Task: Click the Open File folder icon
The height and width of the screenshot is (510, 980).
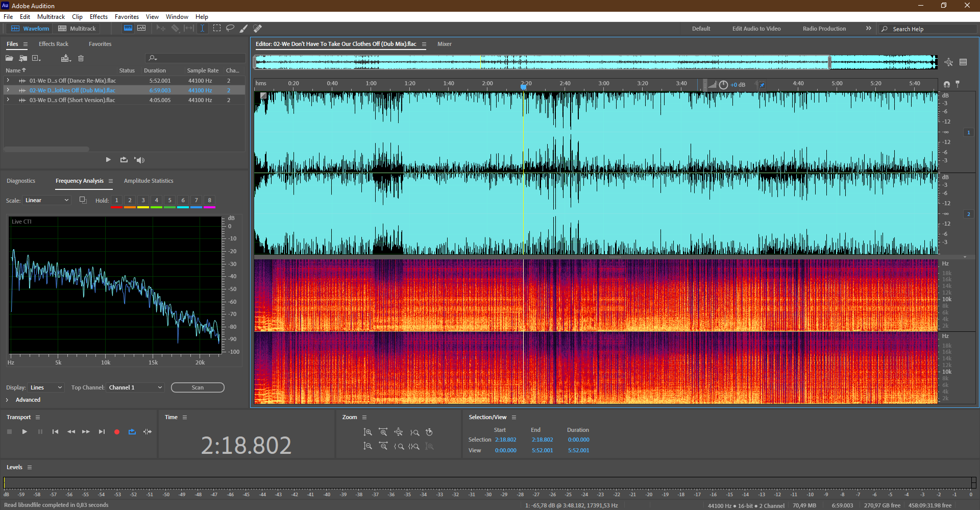Action: (9, 58)
